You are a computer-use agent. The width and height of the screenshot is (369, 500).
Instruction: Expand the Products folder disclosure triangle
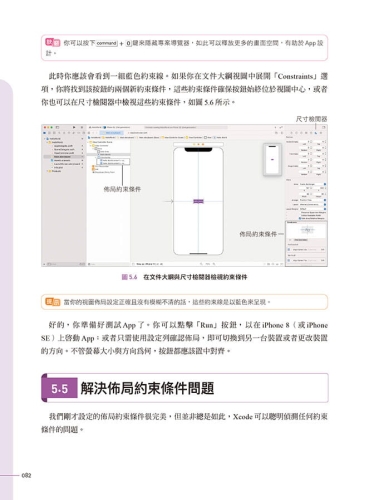(47, 171)
